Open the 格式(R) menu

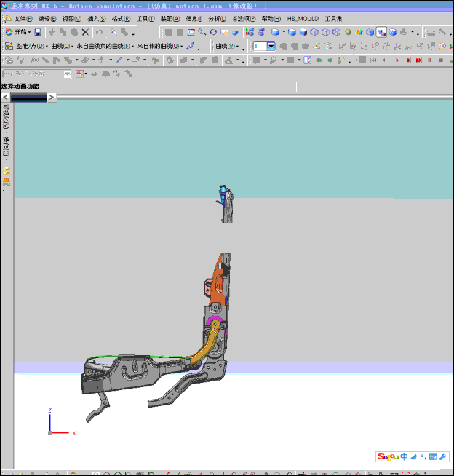[121, 19]
